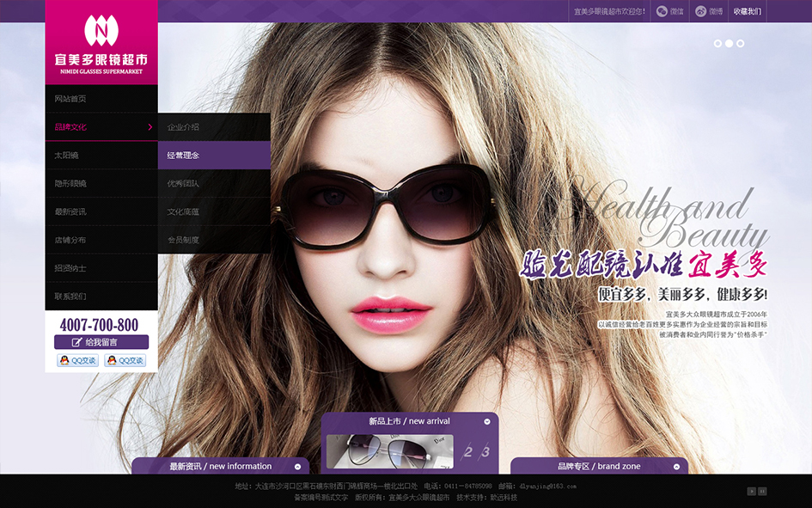The width and height of the screenshot is (812, 508).
Task: Select 经营理念 in the submenu
Action: click(214, 156)
